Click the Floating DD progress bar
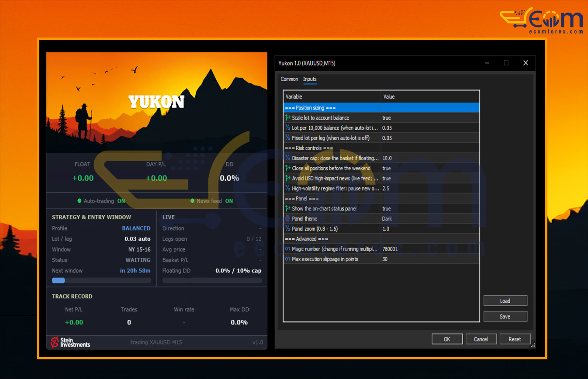588x379 pixels. [x=212, y=280]
